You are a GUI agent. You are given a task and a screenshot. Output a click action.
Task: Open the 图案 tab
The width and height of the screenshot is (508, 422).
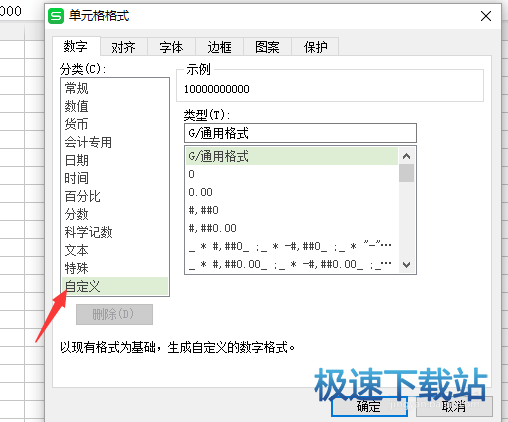click(x=267, y=47)
